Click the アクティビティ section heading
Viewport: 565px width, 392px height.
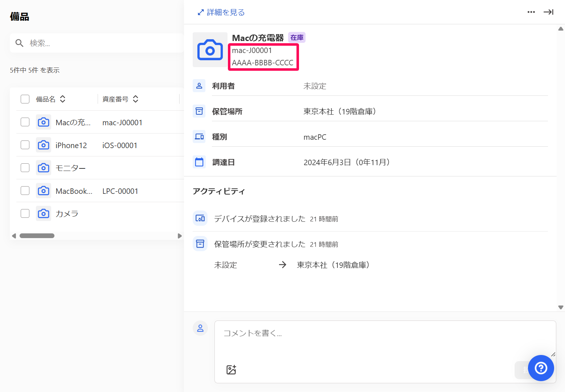[x=219, y=191]
